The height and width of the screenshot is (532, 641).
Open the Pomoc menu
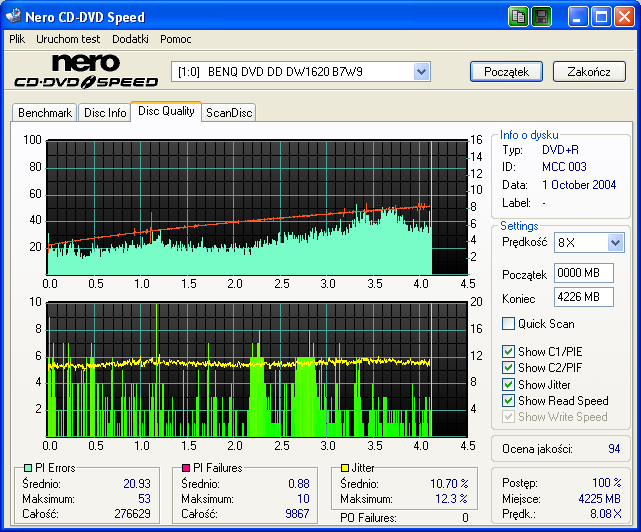tap(176, 39)
